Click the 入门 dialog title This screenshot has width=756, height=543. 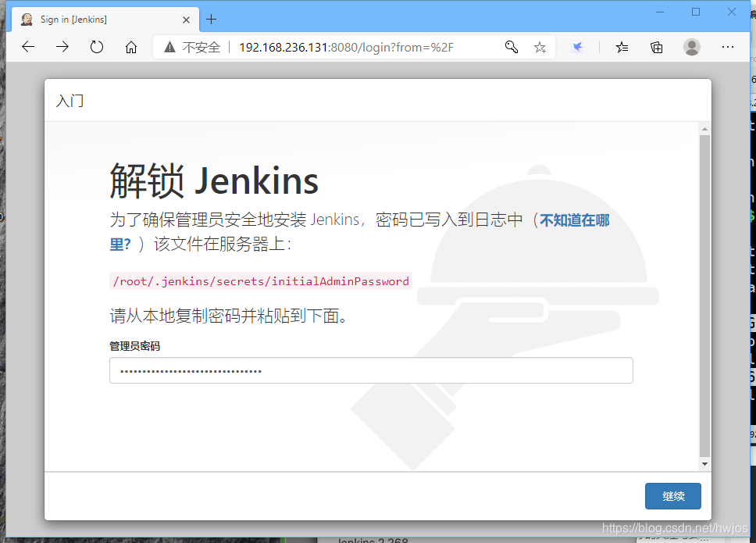[70, 101]
